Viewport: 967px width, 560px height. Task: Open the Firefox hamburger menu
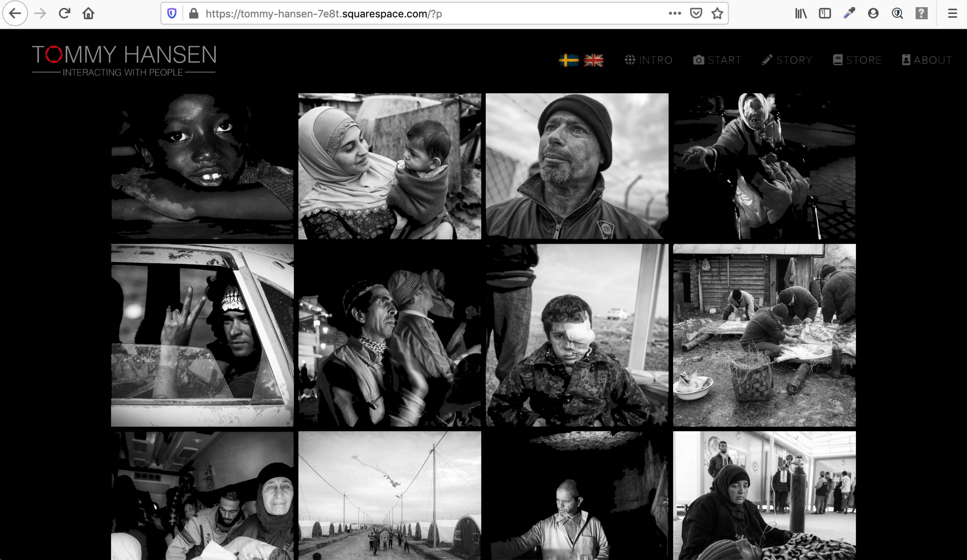click(952, 14)
